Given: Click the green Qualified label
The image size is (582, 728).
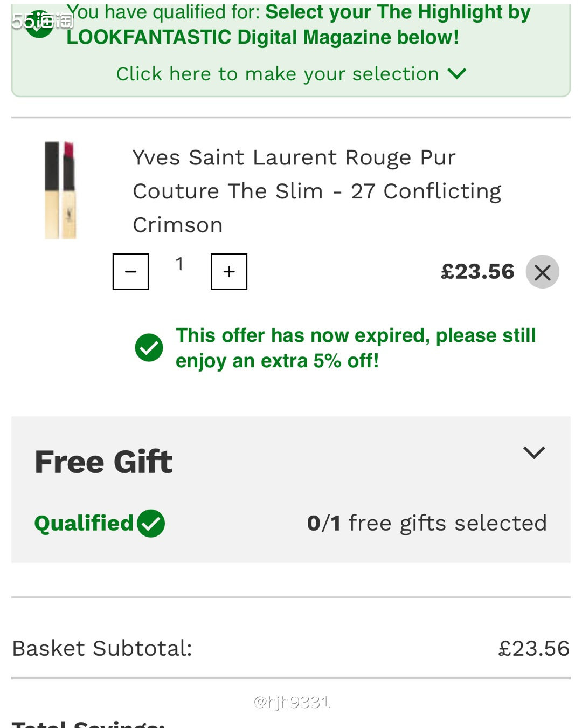Looking at the screenshot, I should [x=84, y=523].
